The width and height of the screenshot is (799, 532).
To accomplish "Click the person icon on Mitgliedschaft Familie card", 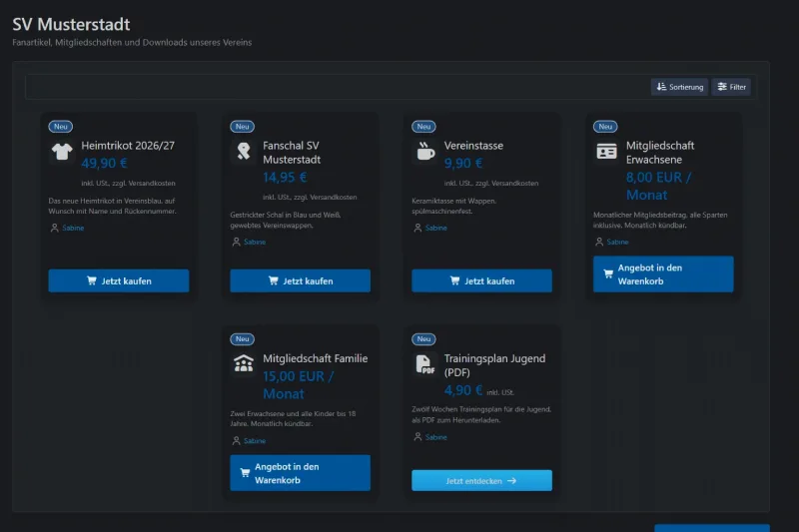I will (x=236, y=441).
